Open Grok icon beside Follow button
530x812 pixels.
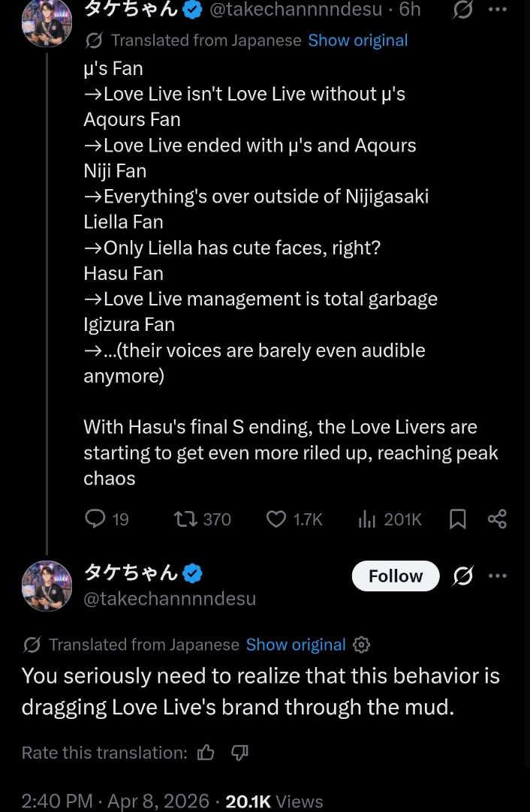click(x=463, y=576)
